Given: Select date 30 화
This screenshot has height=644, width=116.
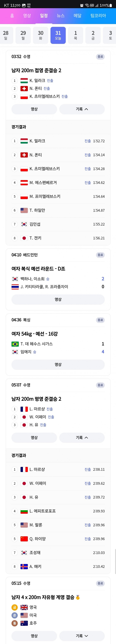Looking at the screenshot, I should [x=41, y=35].
